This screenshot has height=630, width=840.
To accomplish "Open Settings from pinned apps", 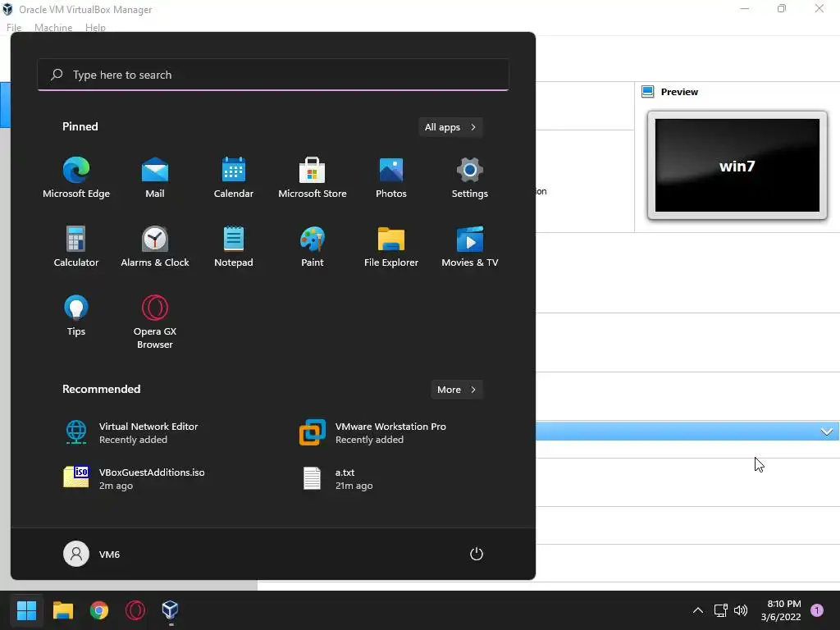I will click(x=470, y=178).
